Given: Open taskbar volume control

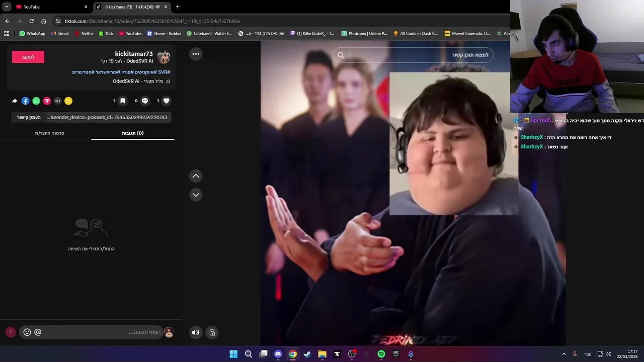Looking at the screenshot, I should (x=608, y=354).
